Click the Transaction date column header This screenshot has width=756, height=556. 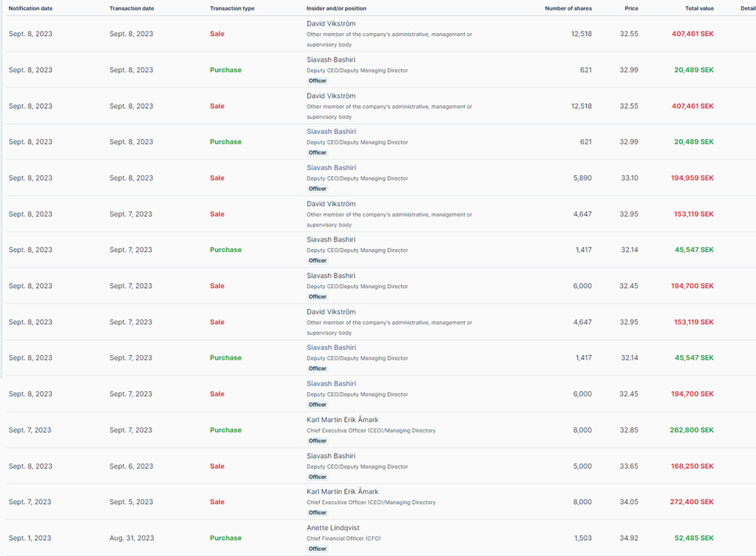(x=132, y=8)
